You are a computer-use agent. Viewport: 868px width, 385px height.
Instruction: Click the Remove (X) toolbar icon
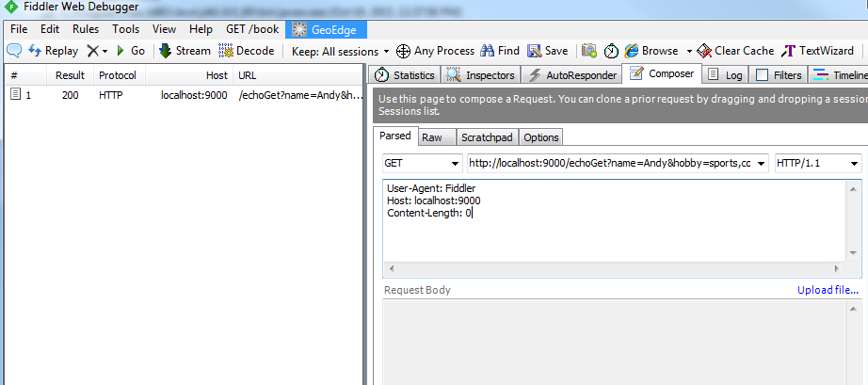coord(93,51)
